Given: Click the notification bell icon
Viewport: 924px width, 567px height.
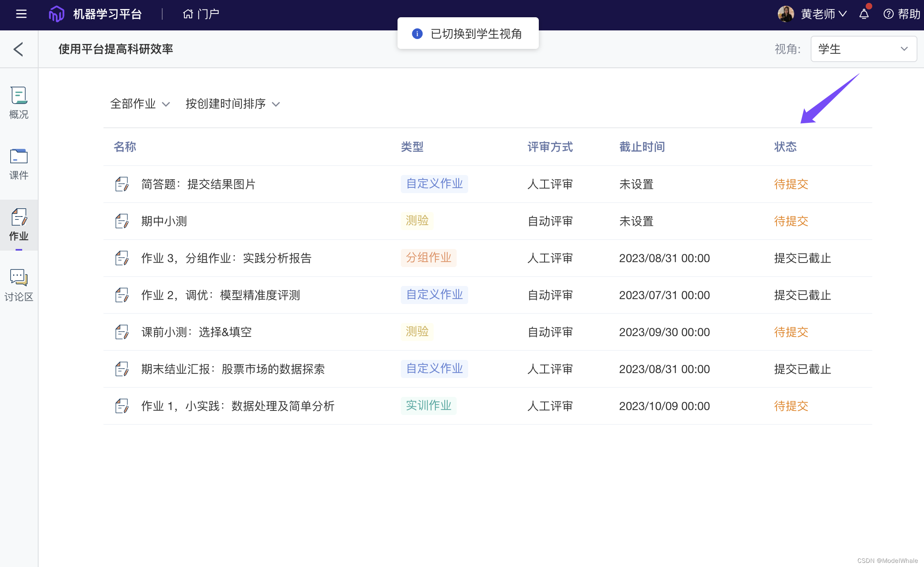Looking at the screenshot, I should (x=864, y=14).
